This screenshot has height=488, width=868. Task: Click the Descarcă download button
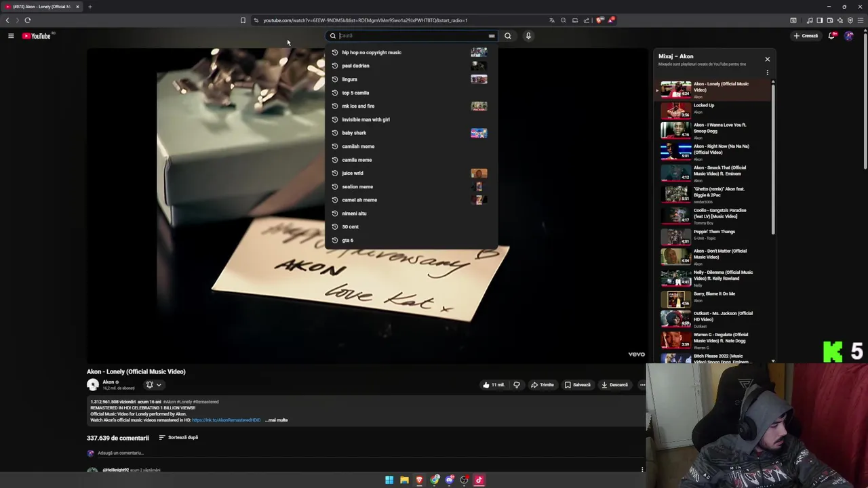[x=614, y=385]
